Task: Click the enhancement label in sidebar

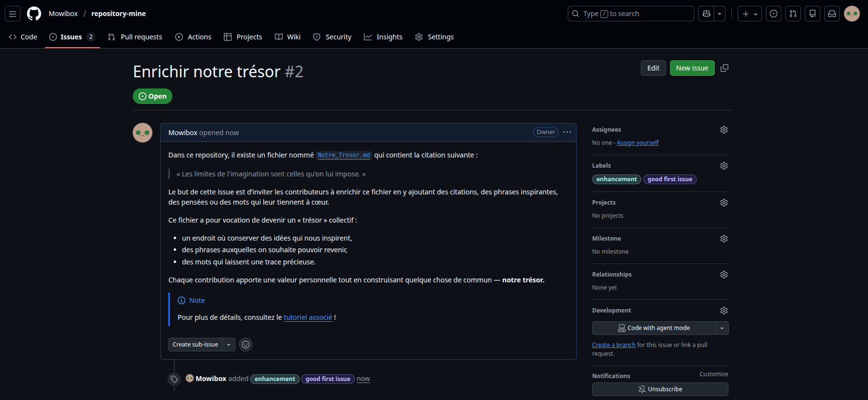Action: (616, 179)
